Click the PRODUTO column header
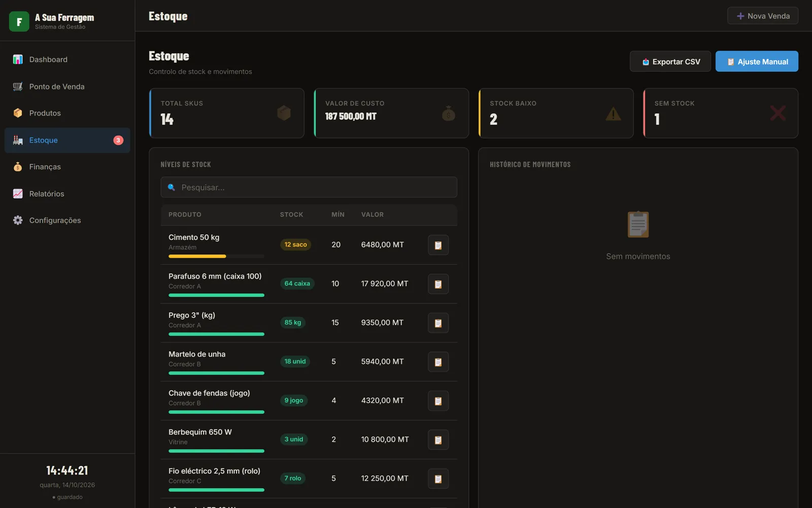Screen dimensions: 812x508 [x=185, y=214]
